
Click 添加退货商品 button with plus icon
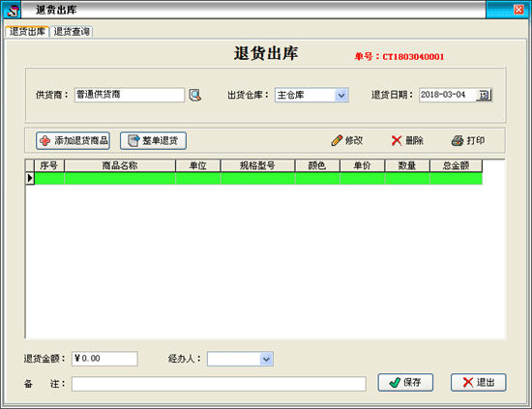[x=73, y=141]
